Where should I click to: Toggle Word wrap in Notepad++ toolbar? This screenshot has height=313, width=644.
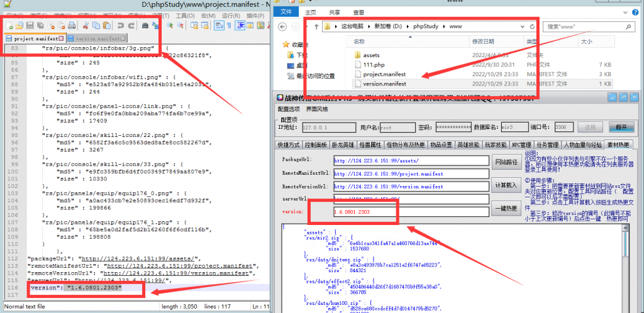pyautogui.click(x=219, y=25)
